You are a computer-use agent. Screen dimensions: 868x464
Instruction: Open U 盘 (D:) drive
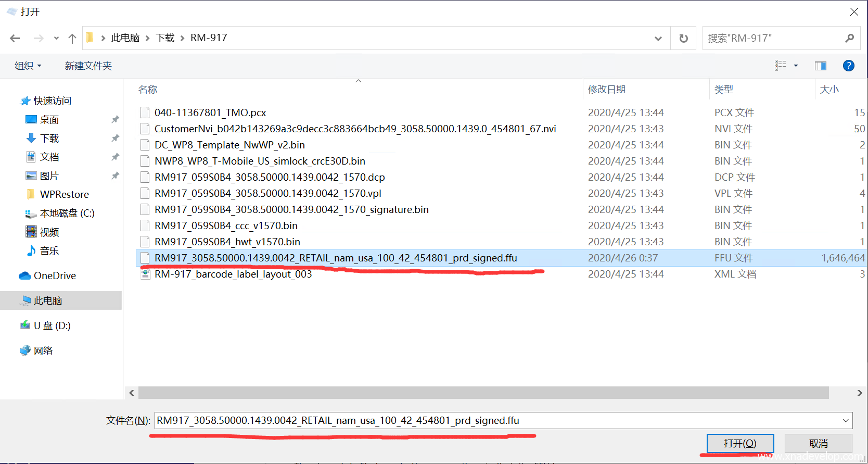(52, 325)
